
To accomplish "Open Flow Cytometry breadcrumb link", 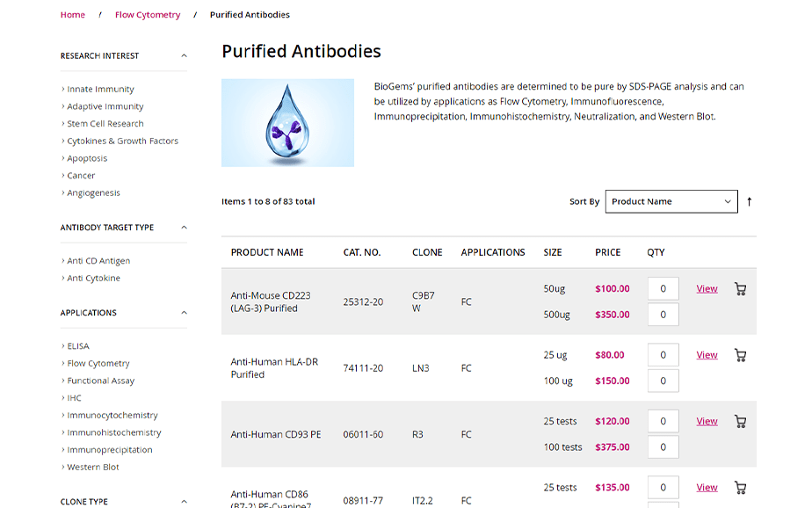I will (x=148, y=15).
